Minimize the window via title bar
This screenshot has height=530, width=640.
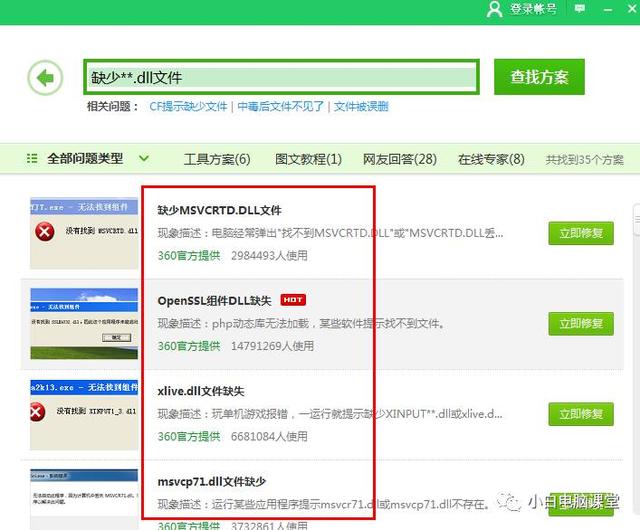point(608,9)
